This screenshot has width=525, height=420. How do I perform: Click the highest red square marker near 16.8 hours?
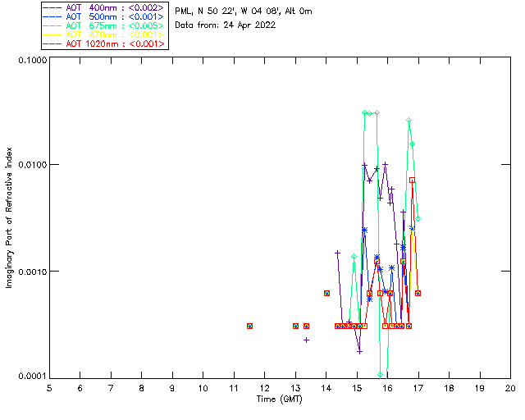pyautogui.click(x=412, y=180)
